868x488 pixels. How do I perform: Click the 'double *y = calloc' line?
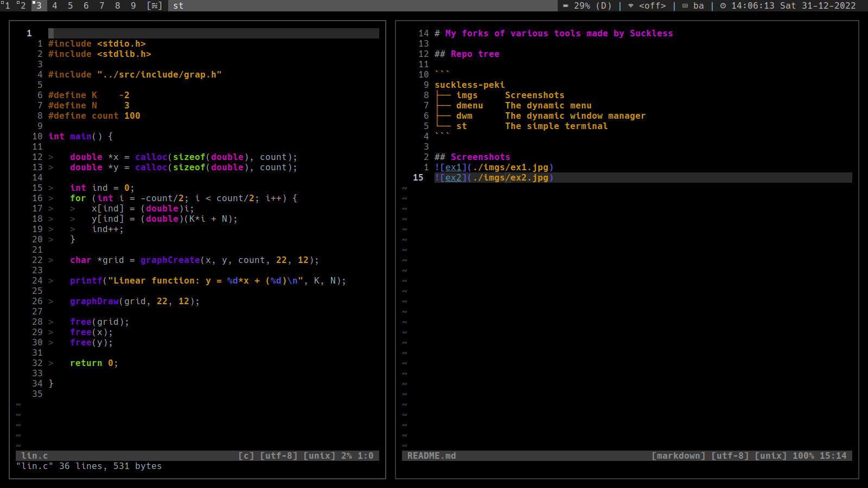tap(184, 168)
